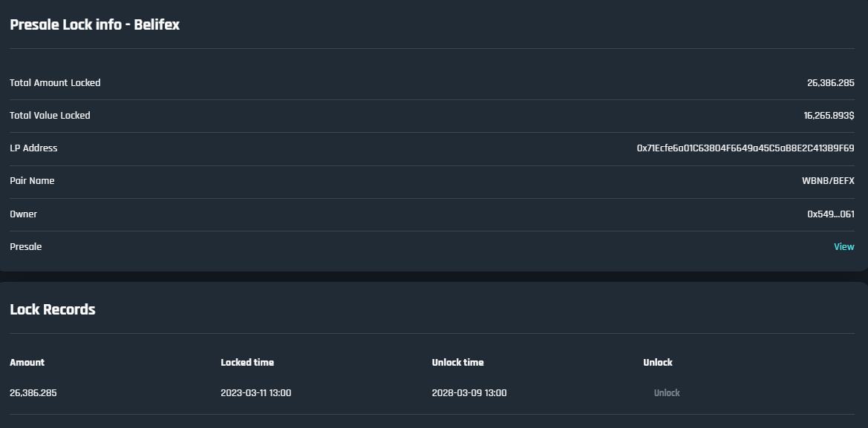Click the Pair Name label
The image size is (868, 428).
[x=32, y=181]
